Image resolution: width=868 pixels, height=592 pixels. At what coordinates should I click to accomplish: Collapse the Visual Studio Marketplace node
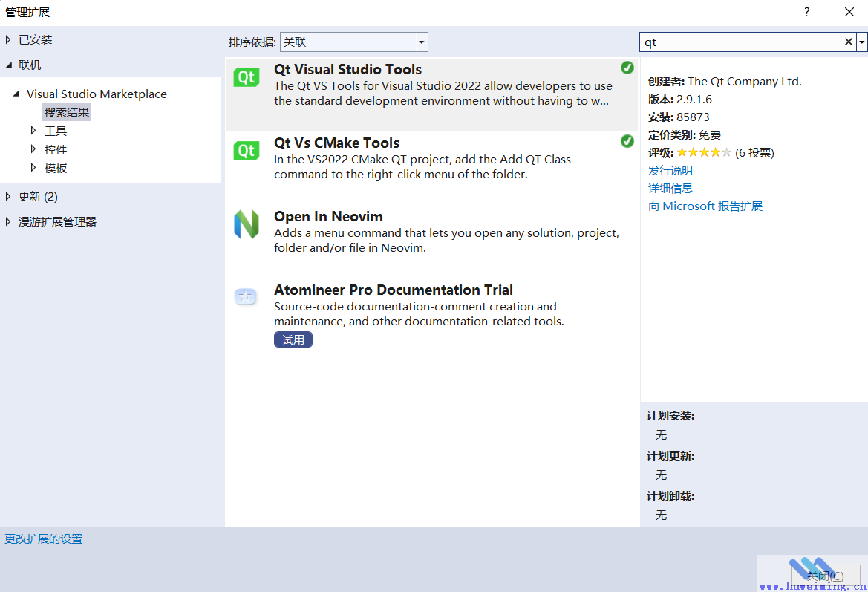(16, 94)
